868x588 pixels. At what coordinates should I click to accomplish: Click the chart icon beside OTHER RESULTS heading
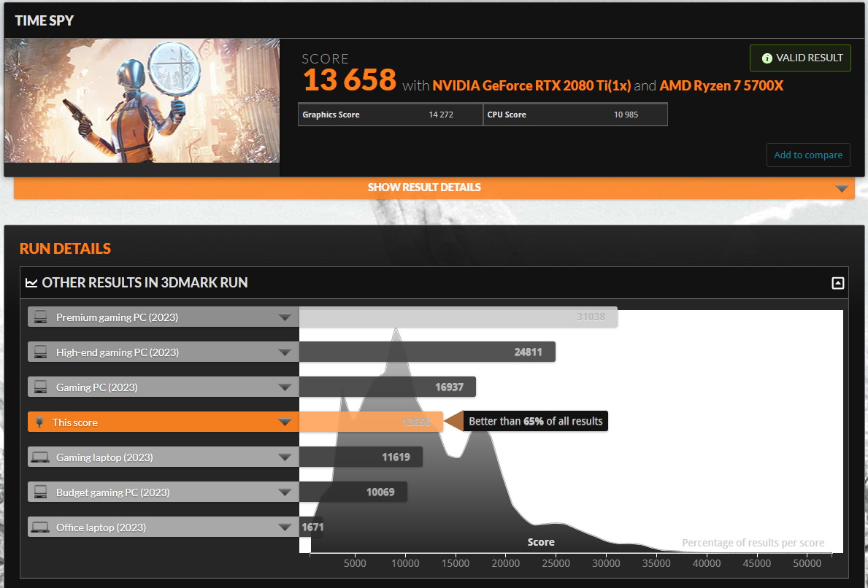tap(31, 282)
